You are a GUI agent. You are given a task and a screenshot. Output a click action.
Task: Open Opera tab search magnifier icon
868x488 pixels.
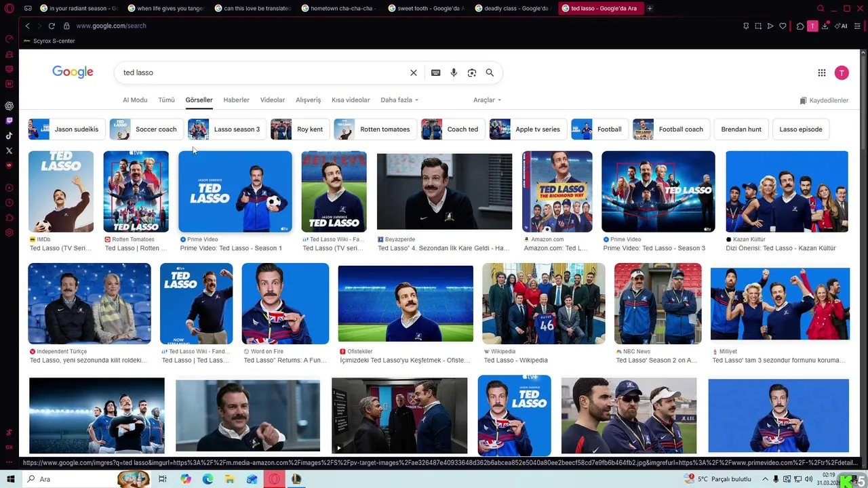pyautogui.click(x=821, y=9)
